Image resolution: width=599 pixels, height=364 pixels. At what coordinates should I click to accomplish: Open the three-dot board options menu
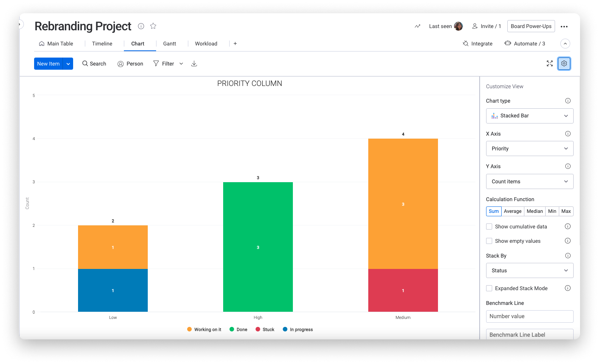[x=564, y=27]
